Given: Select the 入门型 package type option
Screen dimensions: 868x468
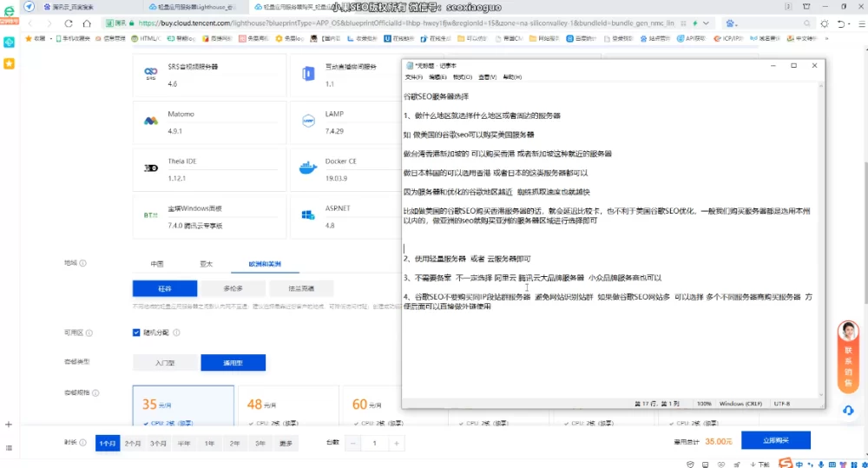Looking at the screenshot, I should point(165,363).
